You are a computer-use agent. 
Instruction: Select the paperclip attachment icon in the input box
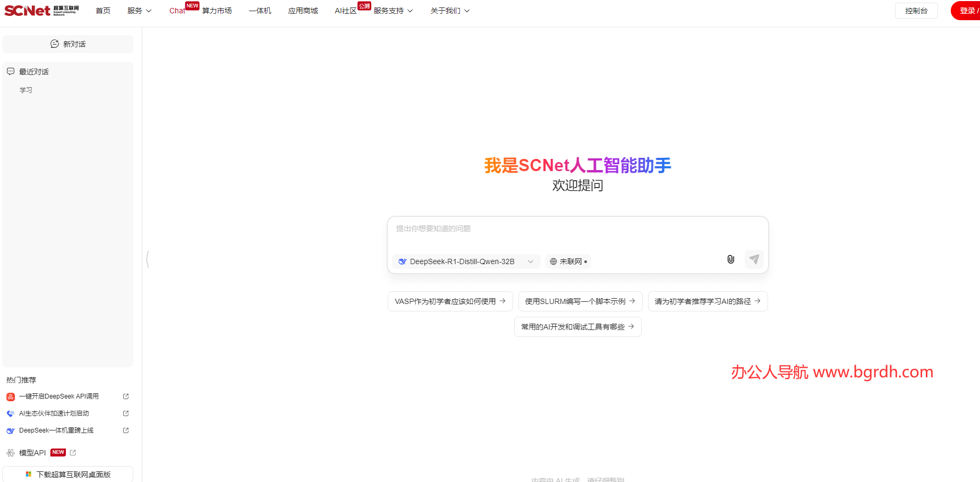(x=730, y=259)
